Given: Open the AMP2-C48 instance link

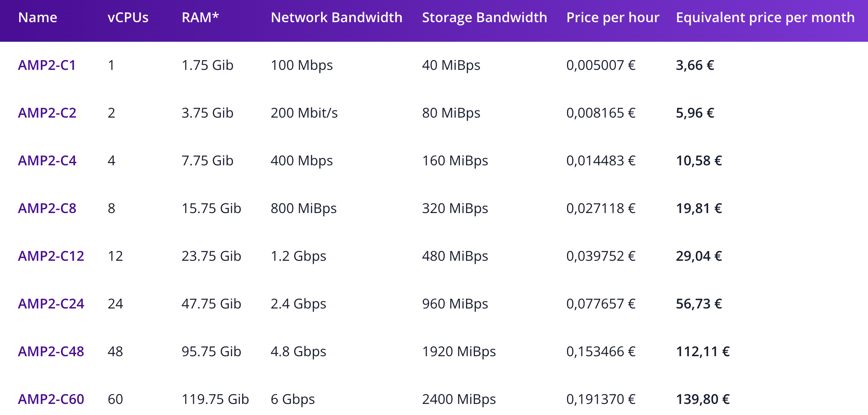Looking at the screenshot, I should pyautogui.click(x=51, y=352).
